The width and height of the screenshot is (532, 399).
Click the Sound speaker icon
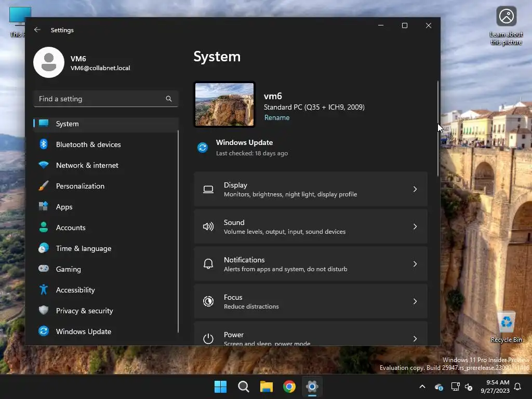208,227
